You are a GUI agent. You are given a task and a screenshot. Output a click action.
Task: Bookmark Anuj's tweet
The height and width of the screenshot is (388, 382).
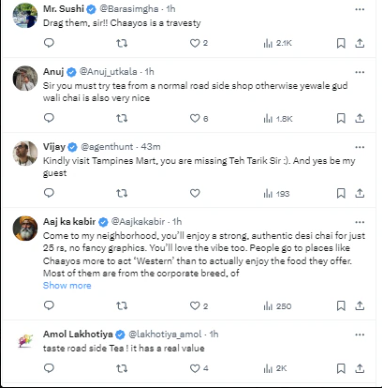(x=341, y=118)
